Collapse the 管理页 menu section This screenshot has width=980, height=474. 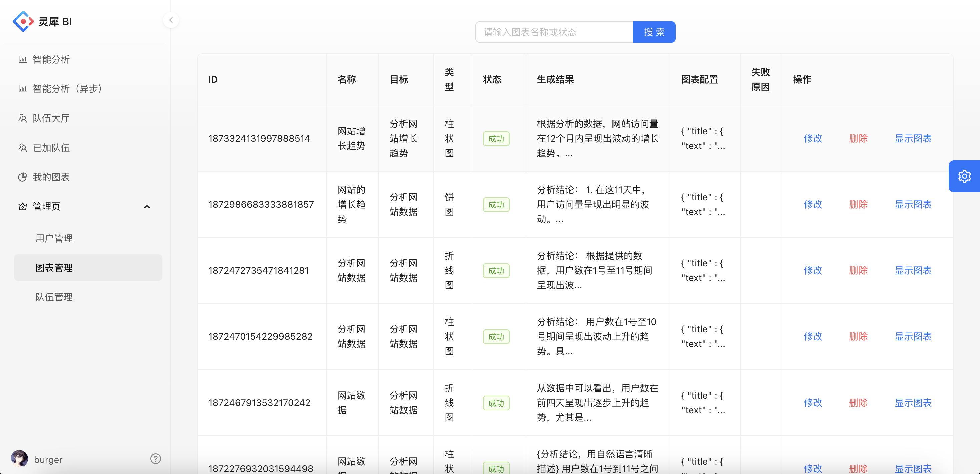(x=147, y=207)
